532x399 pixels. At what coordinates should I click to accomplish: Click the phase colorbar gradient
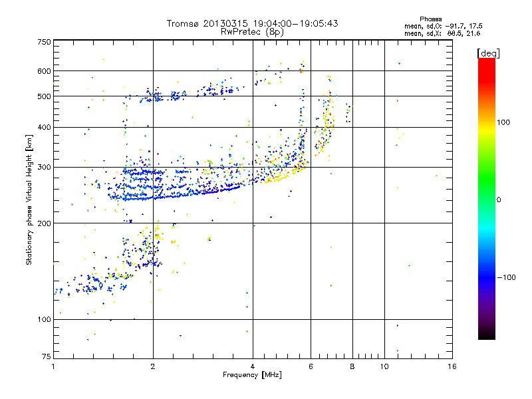point(487,198)
